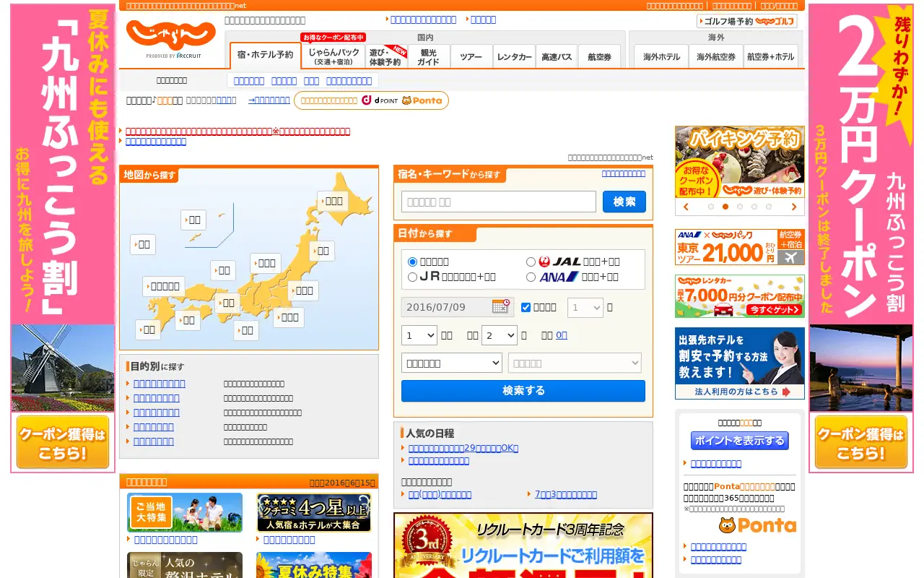
Task: Click the d POINT logo
Action: click(380, 100)
